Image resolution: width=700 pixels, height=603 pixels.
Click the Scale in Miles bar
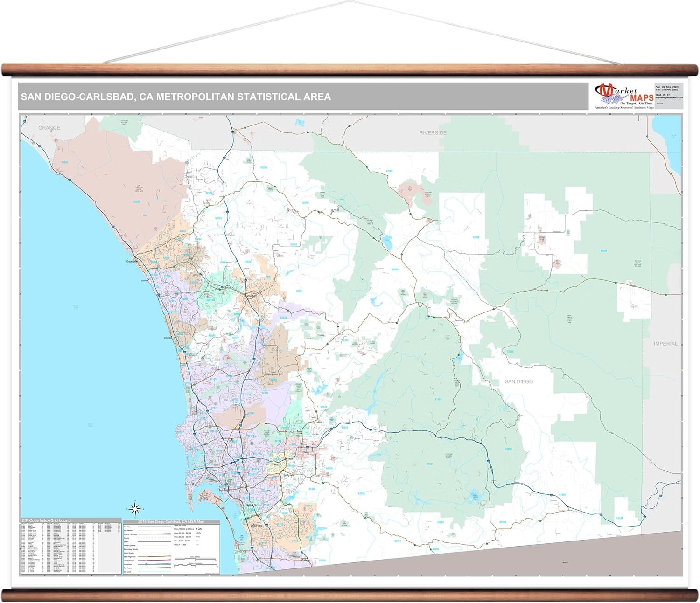pyautogui.click(x=196, y=559)
